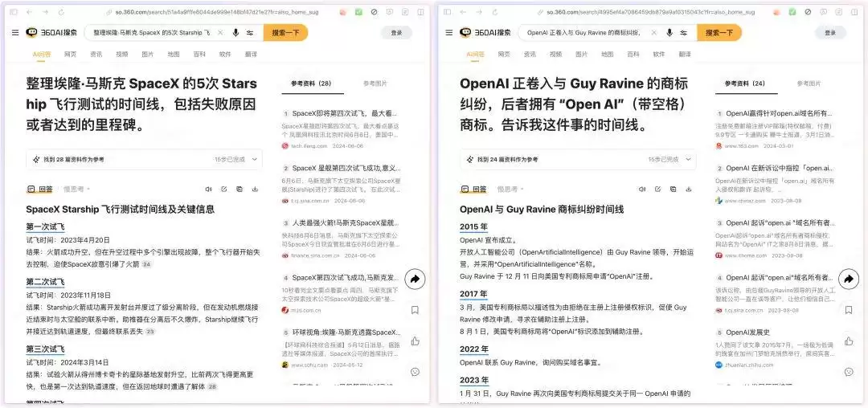868x408 pixels.
Task: Open 慢思考 mode dropdown in right window
Action: pyautogui.click(x=510, y=189)
